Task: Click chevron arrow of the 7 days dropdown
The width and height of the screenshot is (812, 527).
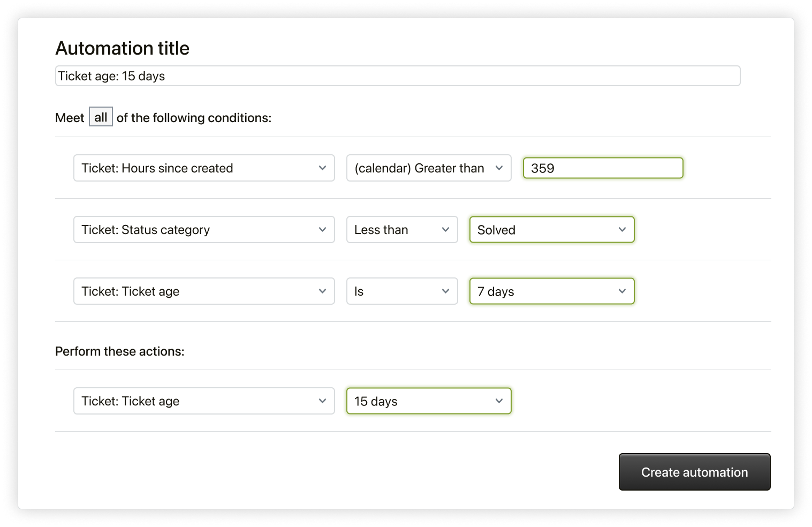Action: point(622,291)
